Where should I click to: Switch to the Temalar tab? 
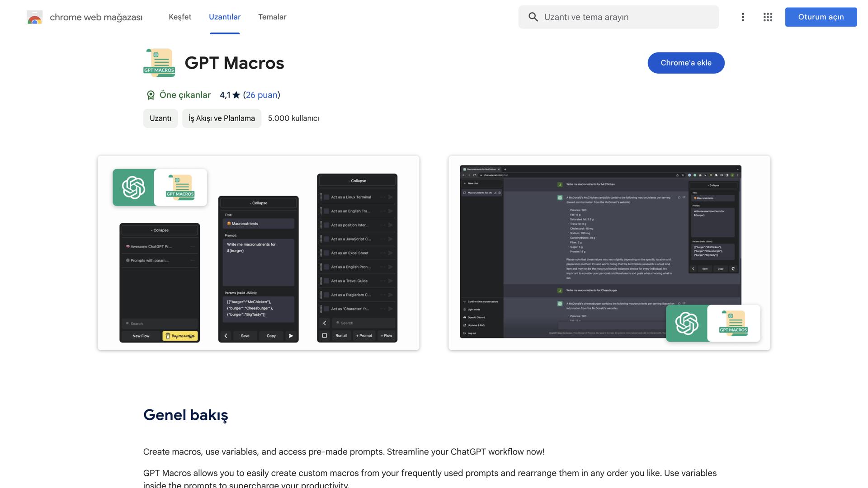(272, 17)
